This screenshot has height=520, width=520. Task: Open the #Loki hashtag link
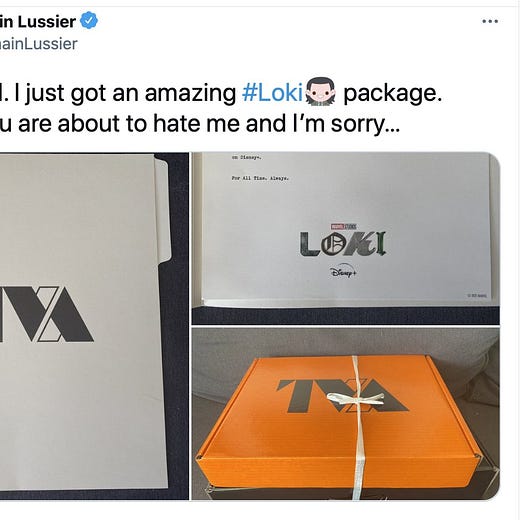click(272, 93)
